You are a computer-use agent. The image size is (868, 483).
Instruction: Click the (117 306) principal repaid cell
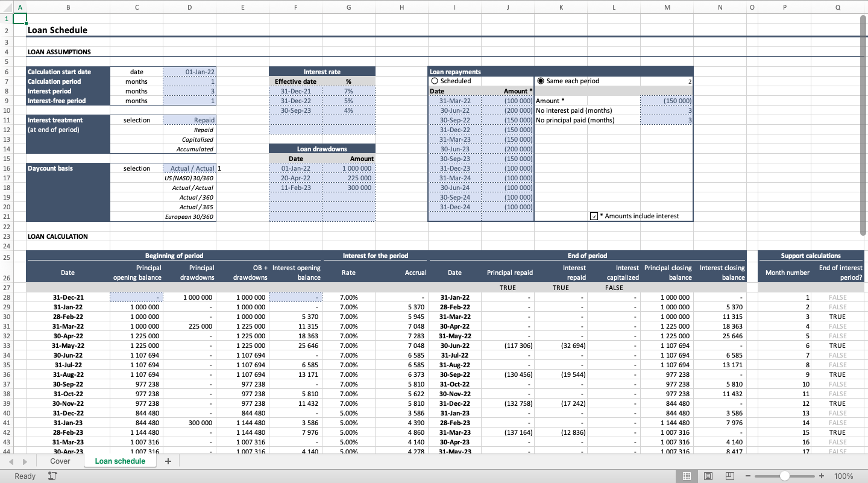(x=508, y=346)
